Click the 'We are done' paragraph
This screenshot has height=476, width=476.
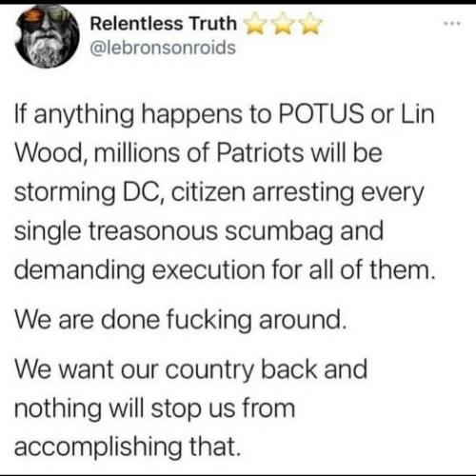(180, 320)
